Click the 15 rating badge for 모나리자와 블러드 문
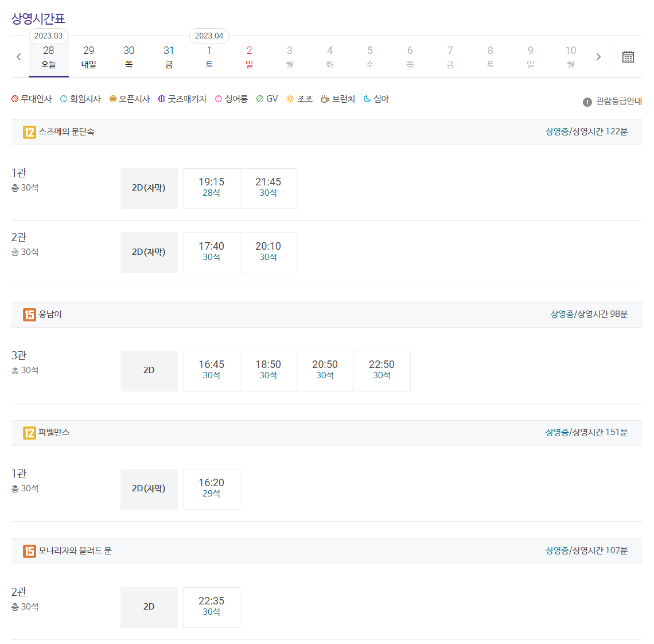The height and width of the screenshot is (644, 654). pos(29,551)
